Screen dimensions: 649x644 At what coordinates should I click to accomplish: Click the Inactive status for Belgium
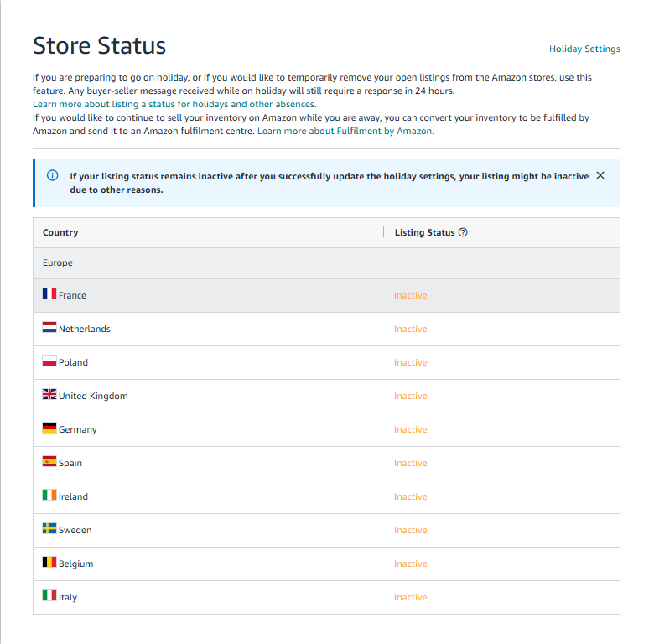[x=411, y=563]
